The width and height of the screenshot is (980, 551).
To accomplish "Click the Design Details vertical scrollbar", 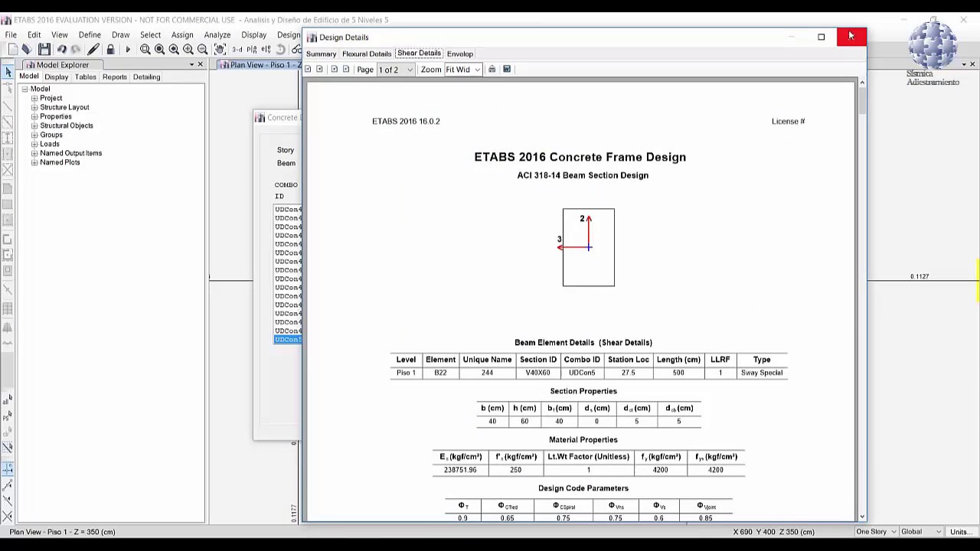I will tap(862, 299).
